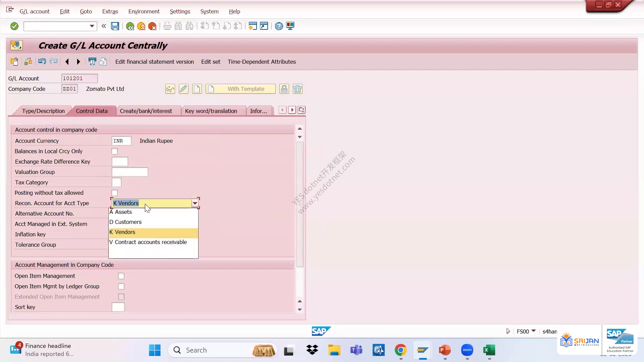Tick Posting without tax allowed checkbox
644x362 pixels.
(115, 193)
